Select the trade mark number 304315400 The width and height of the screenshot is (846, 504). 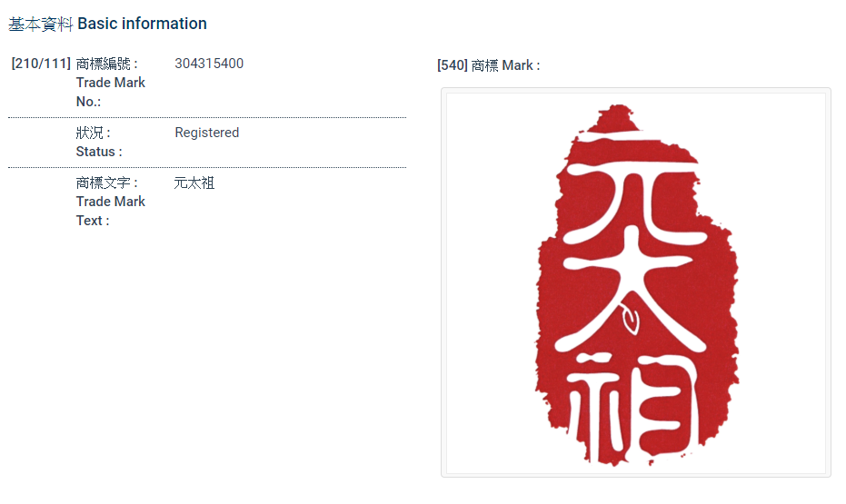209,64
